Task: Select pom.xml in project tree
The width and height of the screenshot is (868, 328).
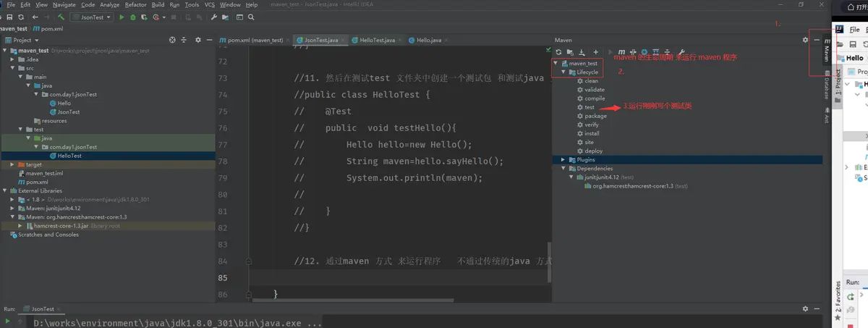Action: tap(37, 182)
